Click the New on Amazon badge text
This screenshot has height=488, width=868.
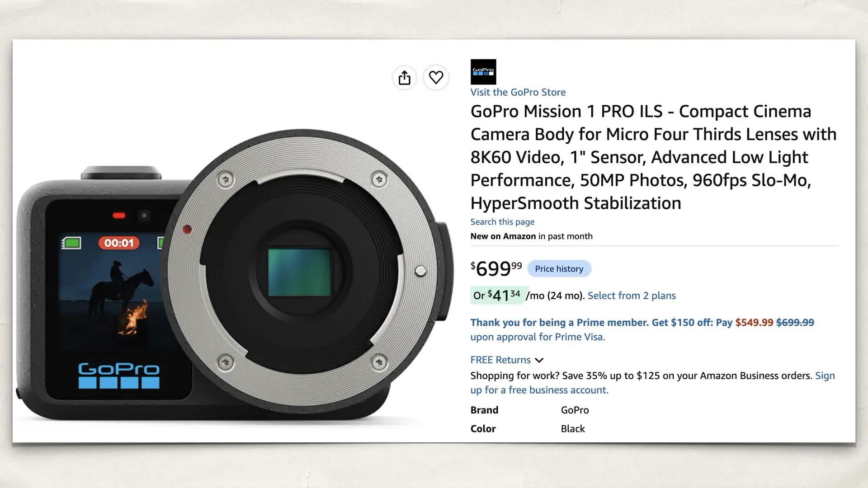click(x=531, y=236)
